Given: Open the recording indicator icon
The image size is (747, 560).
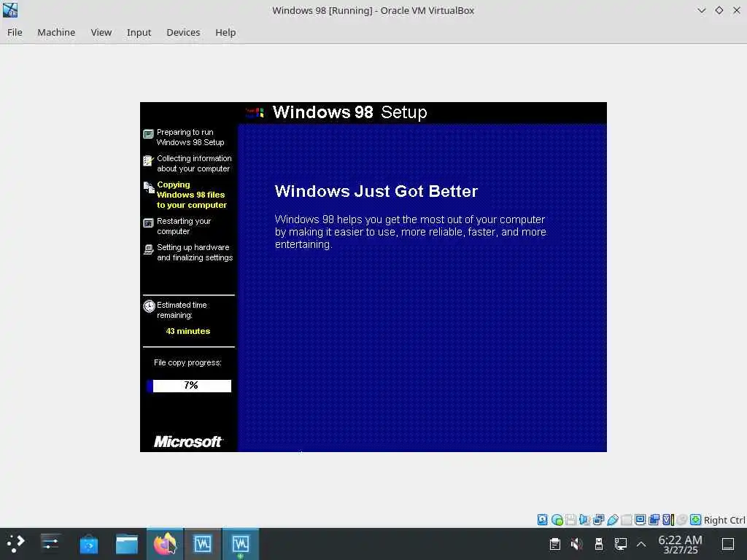Looking at the screenshot, I should click(654, 519).
